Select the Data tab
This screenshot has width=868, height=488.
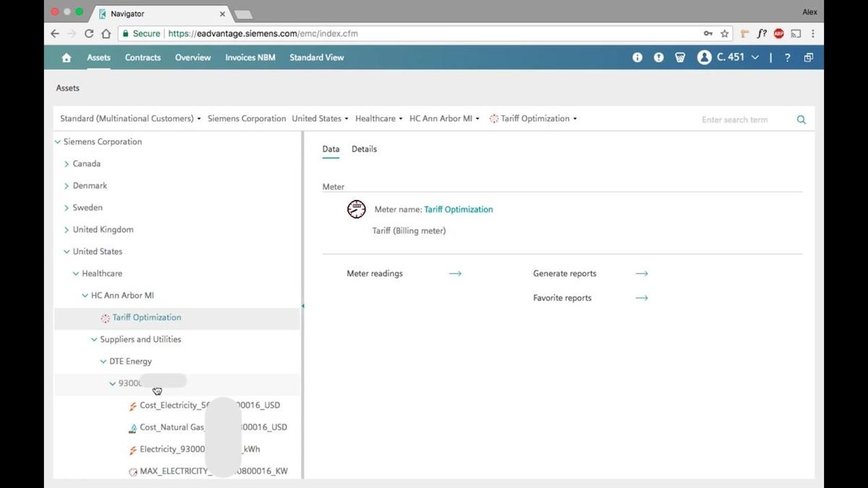(x=331, y=149)
